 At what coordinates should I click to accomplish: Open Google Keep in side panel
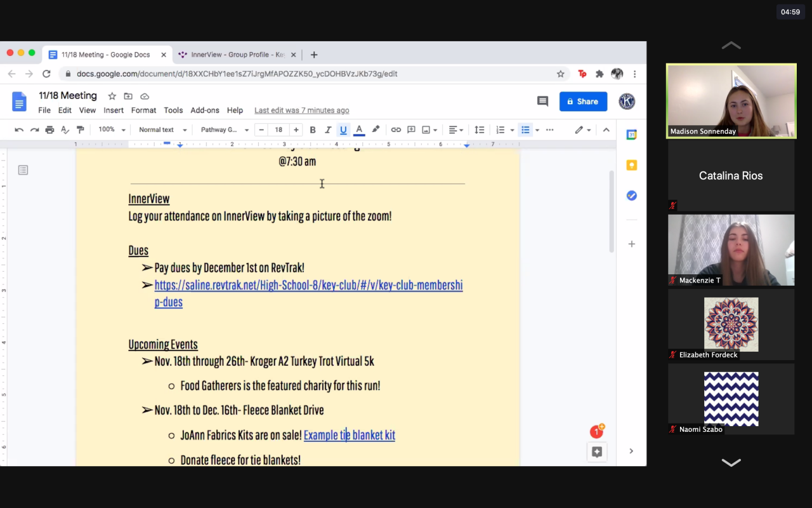tap(631, 165)
